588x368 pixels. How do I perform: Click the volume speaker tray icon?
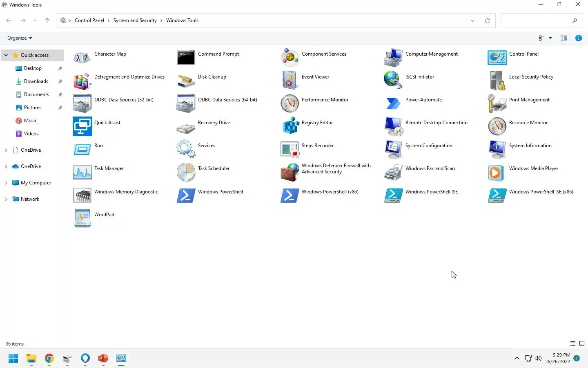[538, 358]
